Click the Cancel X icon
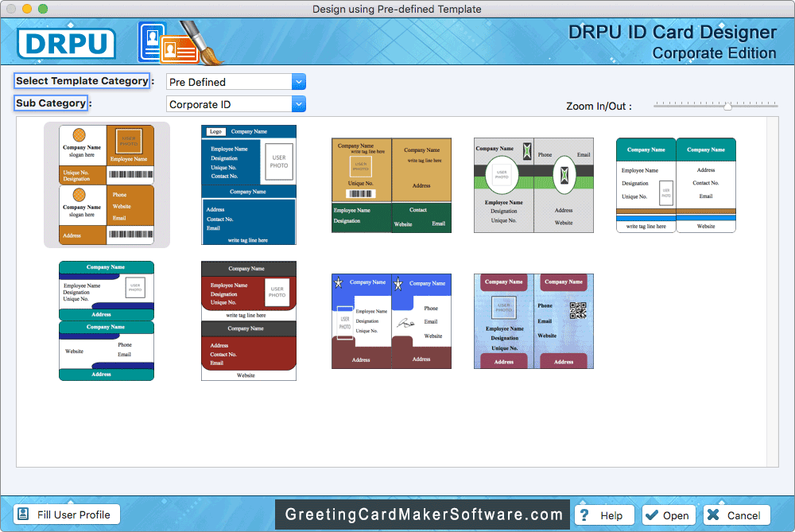The width and height of the screenshot is (795, 532). click(x=713, y=515)
